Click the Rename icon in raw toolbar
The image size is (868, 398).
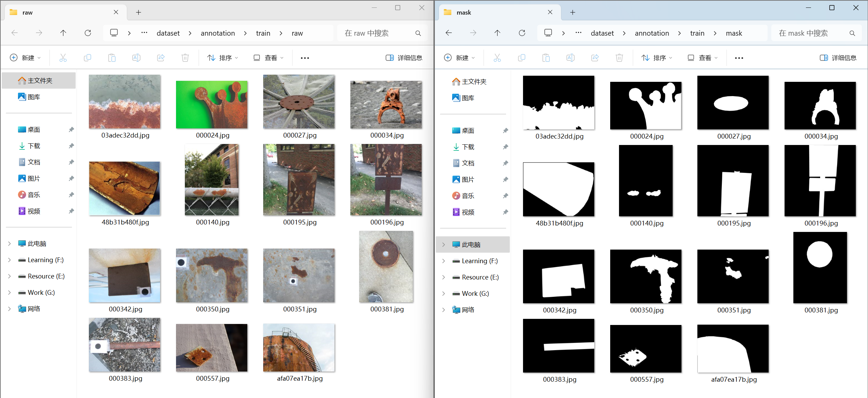(x=136, y=57)
